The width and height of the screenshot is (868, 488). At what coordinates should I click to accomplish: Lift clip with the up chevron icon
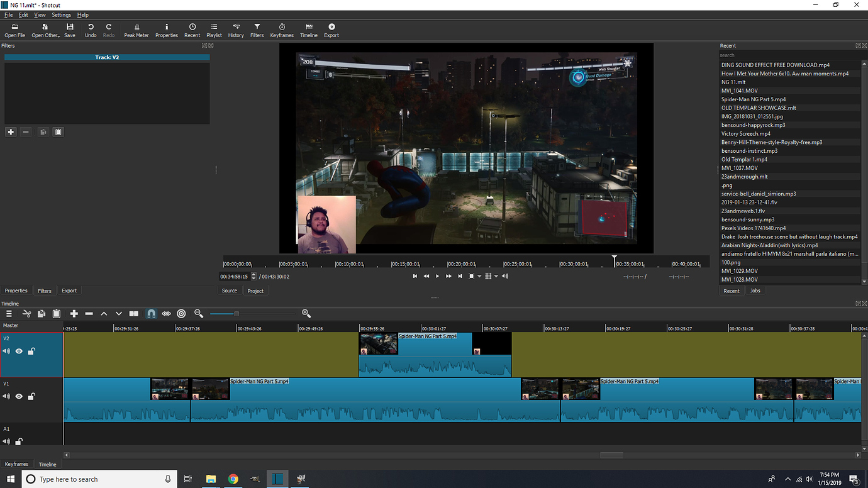(104, 313)
